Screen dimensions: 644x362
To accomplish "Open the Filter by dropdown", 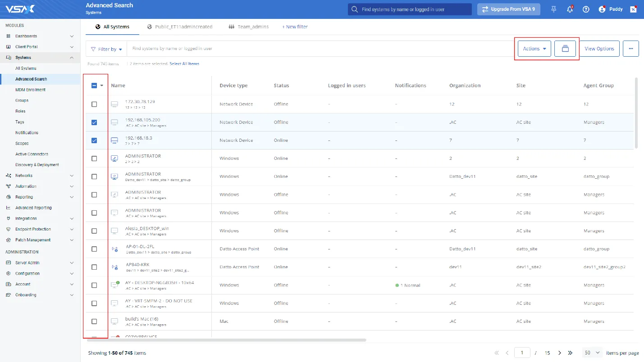I will (x=106, y=49).
